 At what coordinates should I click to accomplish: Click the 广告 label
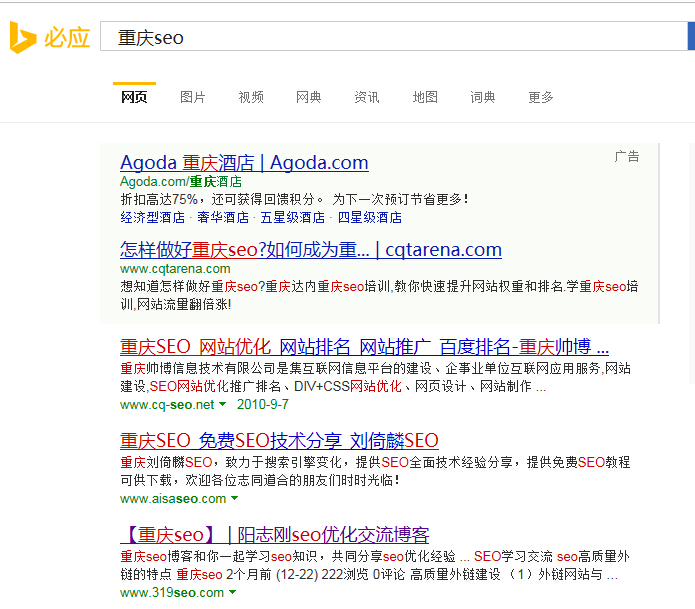pos(627,156)
